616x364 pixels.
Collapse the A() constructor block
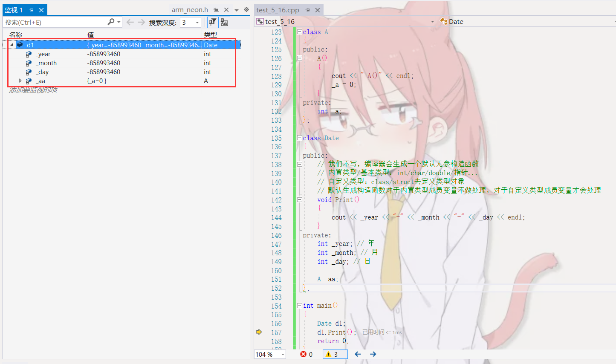coord(299,58)
